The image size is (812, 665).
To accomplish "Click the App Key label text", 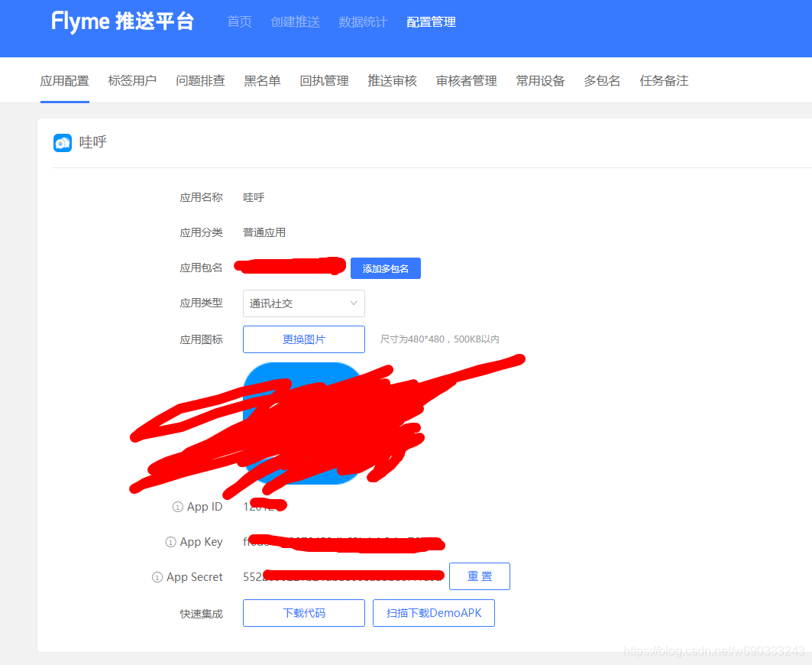I will point(201,542).
